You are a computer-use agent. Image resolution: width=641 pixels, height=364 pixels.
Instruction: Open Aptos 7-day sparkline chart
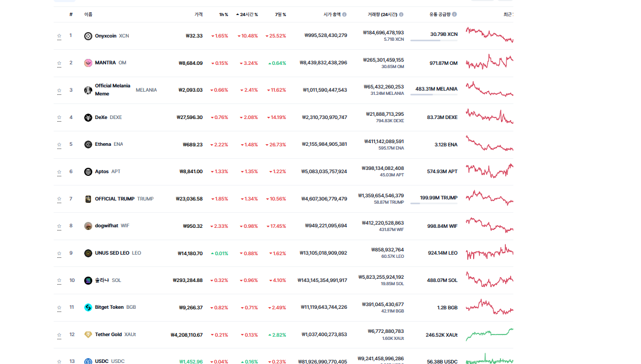click(489, 170)
